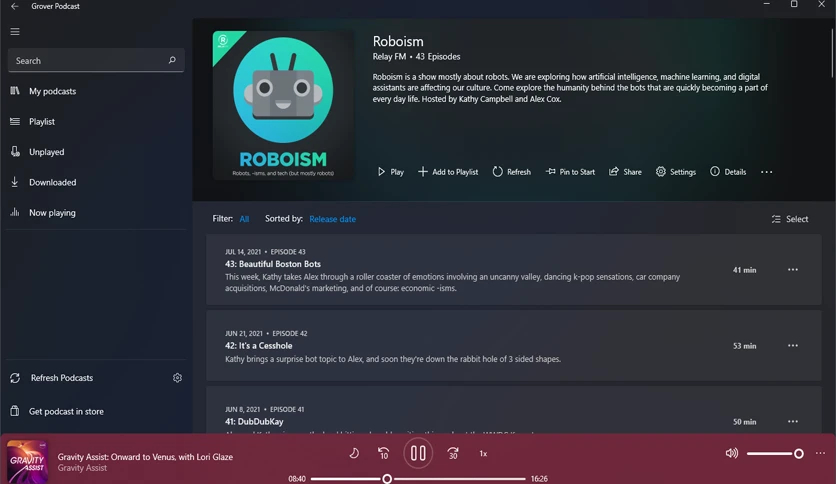Open the Filter All dropdown

tap(244, 219)
